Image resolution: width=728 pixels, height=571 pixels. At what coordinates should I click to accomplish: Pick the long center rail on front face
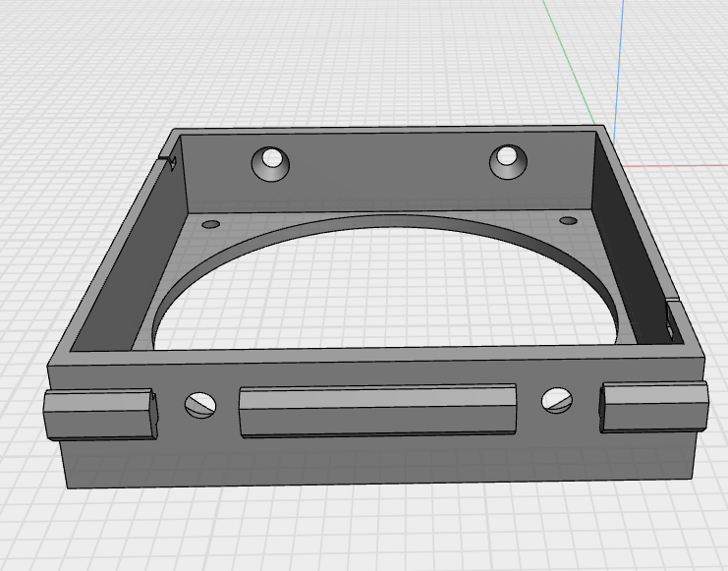[x=377, y=410]
